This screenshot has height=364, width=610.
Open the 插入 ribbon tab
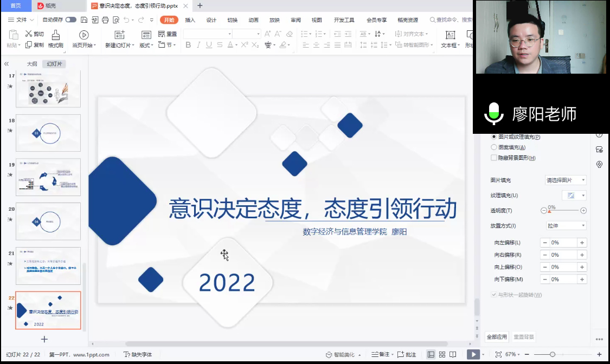point(190,20)
